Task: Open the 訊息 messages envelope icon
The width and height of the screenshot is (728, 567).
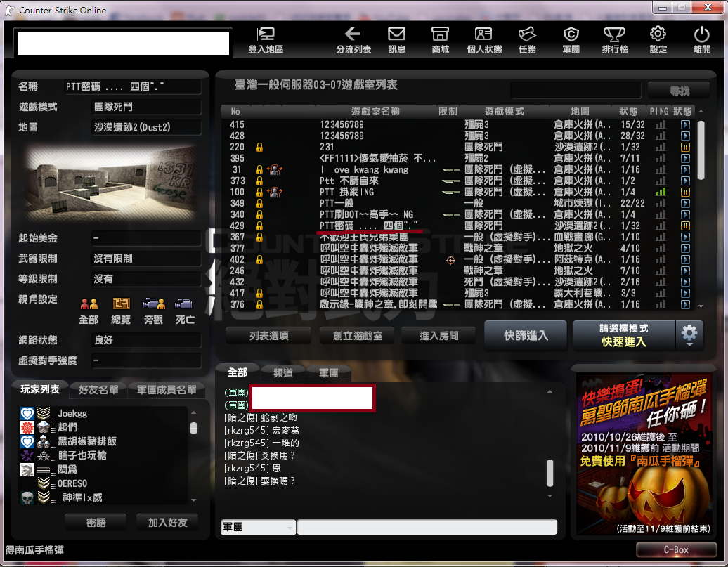Action: pos(396,40)
